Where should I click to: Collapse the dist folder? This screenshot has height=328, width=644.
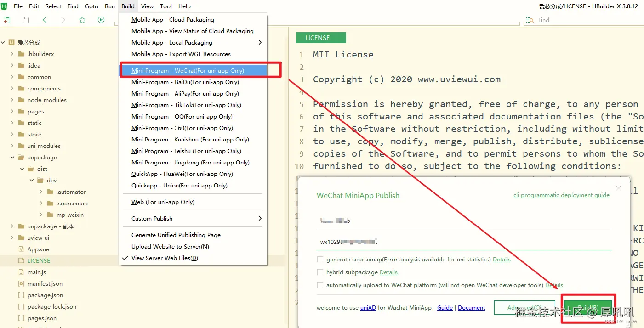tap(22, 169)
